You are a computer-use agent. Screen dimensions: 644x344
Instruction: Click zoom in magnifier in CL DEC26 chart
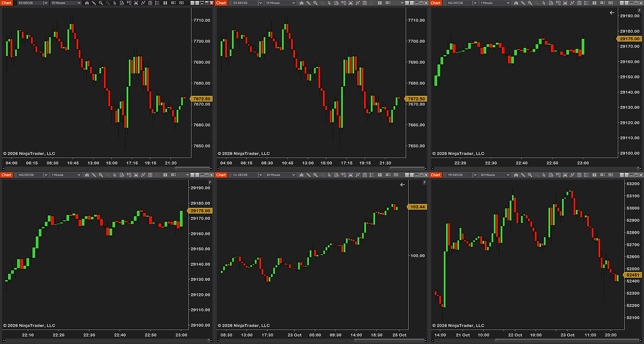tap(315, 175)
